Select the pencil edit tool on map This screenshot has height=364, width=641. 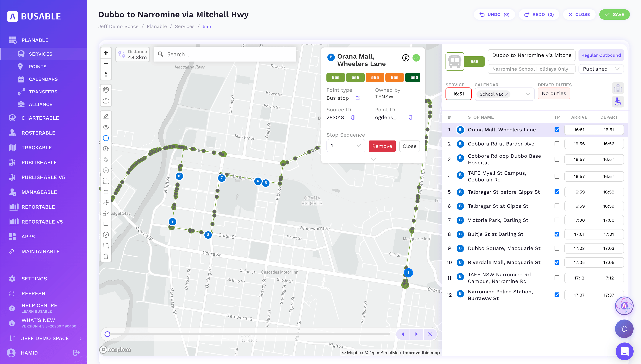[106, 117]
